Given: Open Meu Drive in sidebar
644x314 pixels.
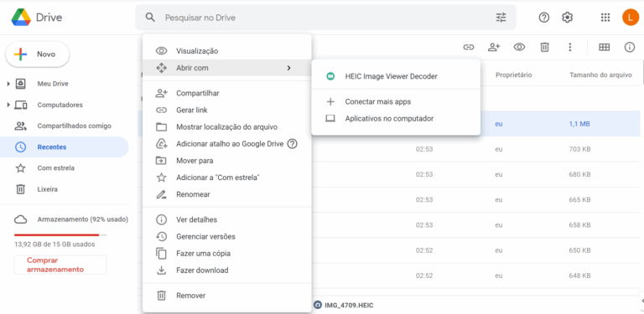Looking at the screenshot, I should point(53,84).
